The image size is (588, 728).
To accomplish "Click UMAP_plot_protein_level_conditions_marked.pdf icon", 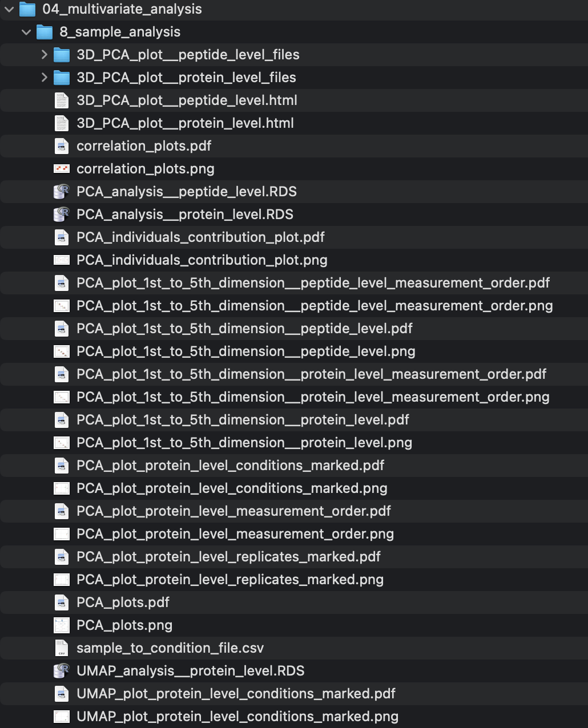I will [62, 694].
